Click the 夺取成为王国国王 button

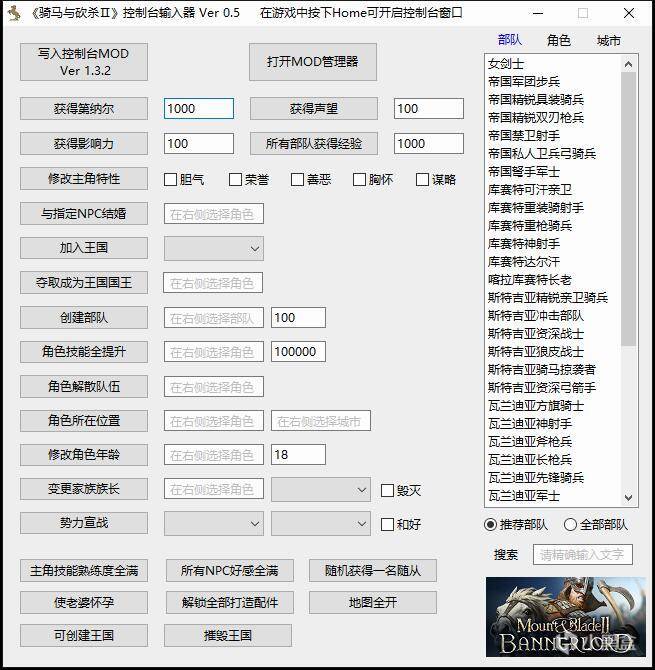tap(84, 282)
